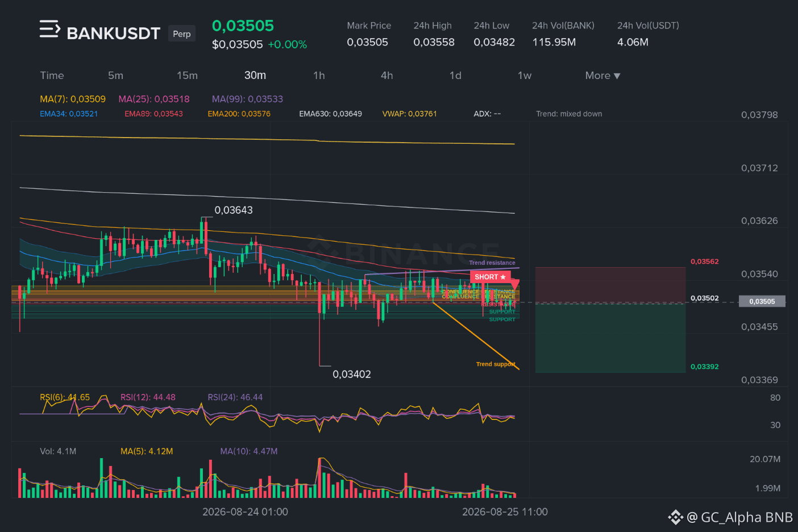Click the EMA200: 0,03576 label

coord(239,114)
